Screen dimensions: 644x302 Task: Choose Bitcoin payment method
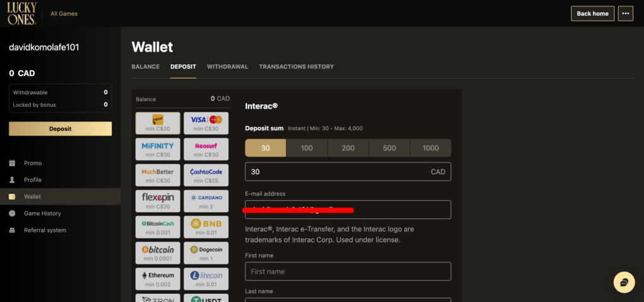coord(158,253)
